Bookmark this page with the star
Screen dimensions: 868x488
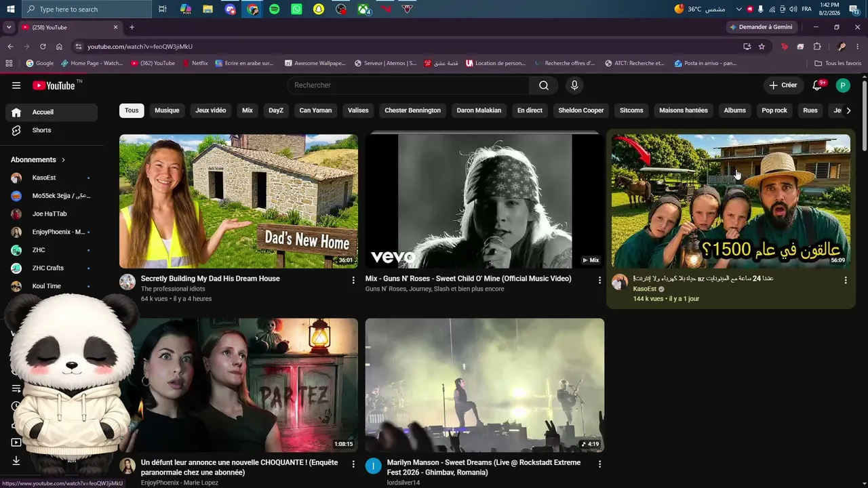coord(762,47)
